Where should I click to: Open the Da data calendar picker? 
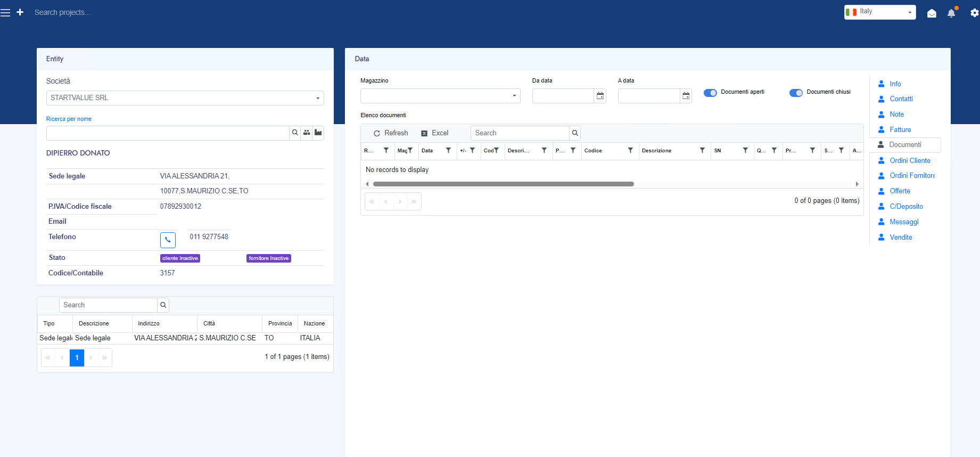coord(600,96)
